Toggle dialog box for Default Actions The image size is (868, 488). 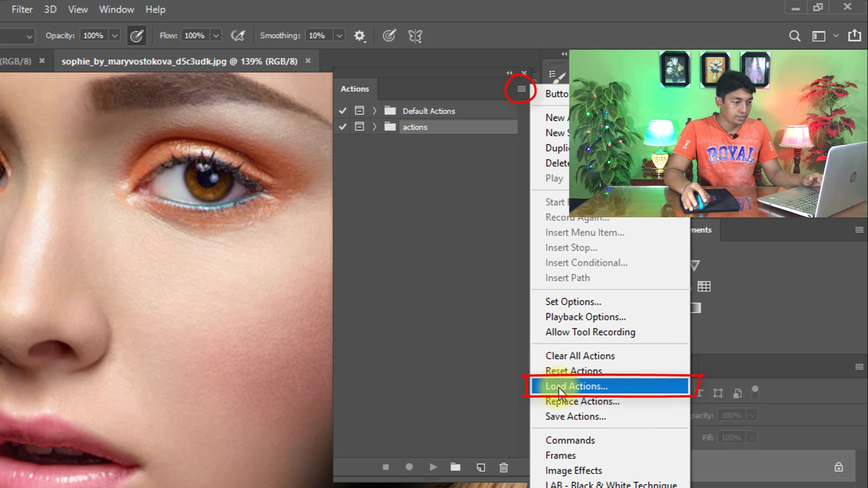click(x=359, y=111)
